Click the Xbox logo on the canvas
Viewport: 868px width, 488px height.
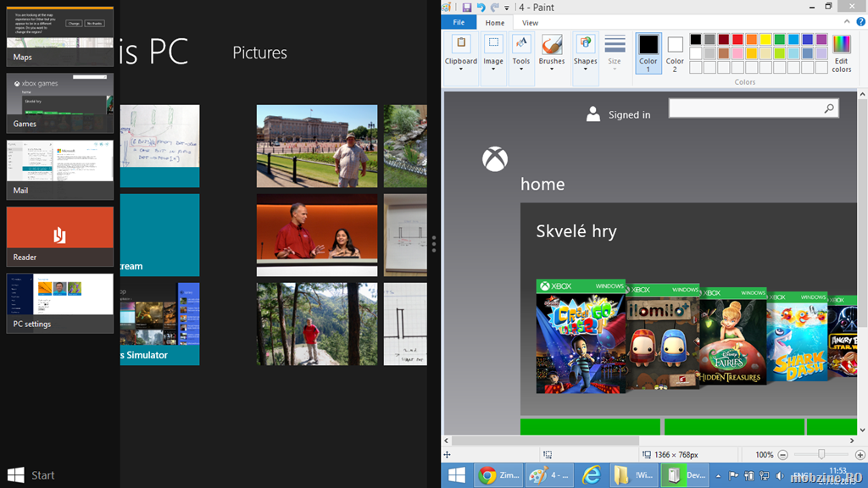click(495, 159)
